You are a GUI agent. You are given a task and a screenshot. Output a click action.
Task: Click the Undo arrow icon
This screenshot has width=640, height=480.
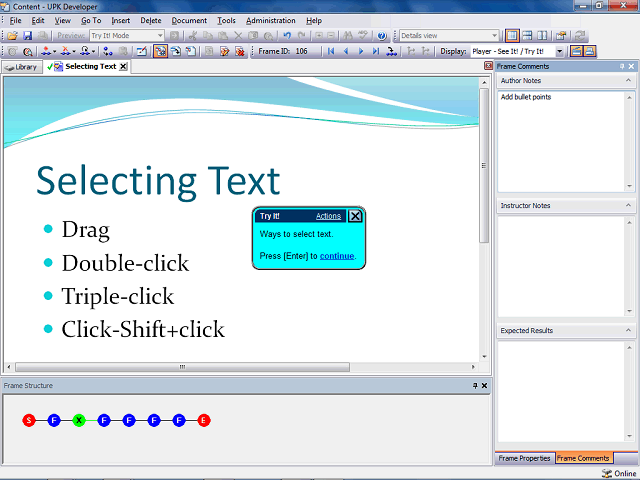pos(287,36)
